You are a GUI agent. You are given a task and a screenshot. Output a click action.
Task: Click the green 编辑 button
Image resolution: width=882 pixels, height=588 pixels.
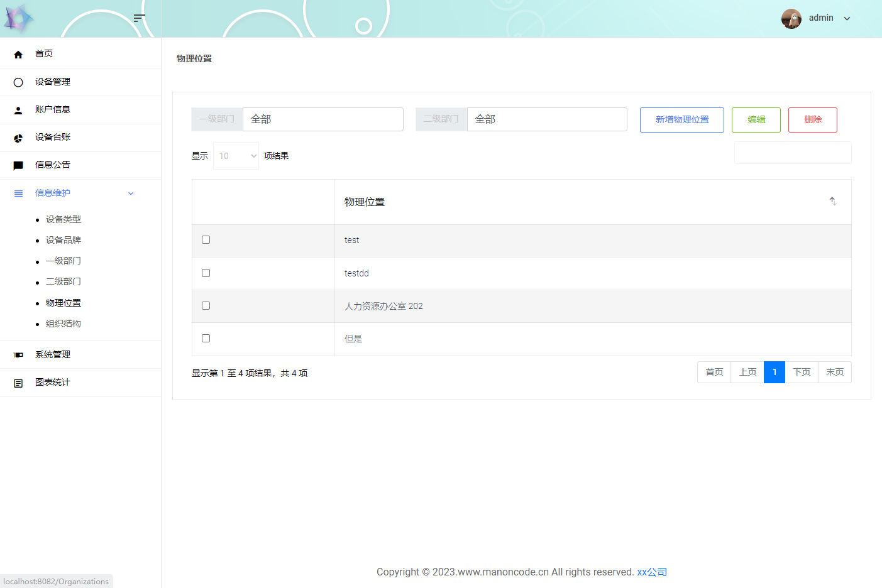pyautogui.click(x=756, y=120)
